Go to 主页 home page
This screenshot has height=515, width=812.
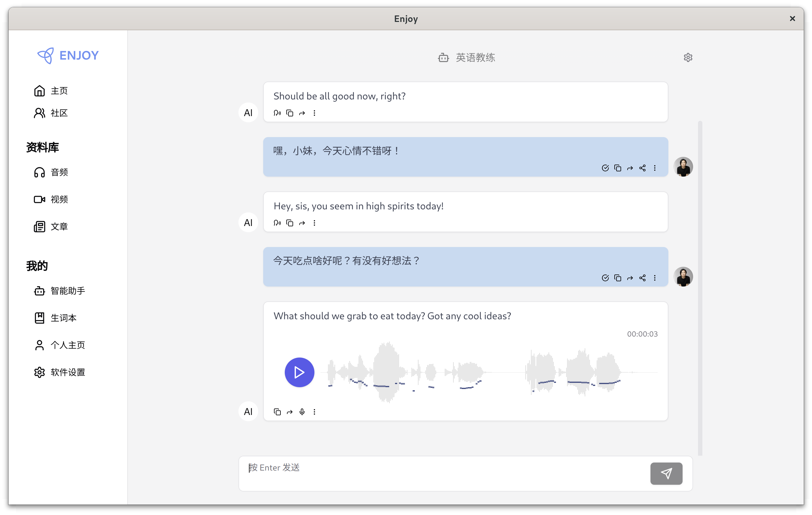coord(59,90)
